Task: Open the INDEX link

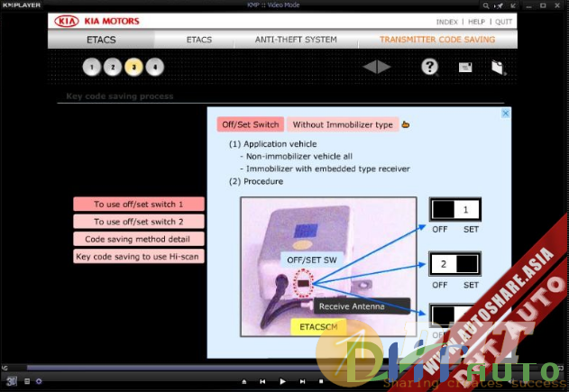Action: coord(446,22)
